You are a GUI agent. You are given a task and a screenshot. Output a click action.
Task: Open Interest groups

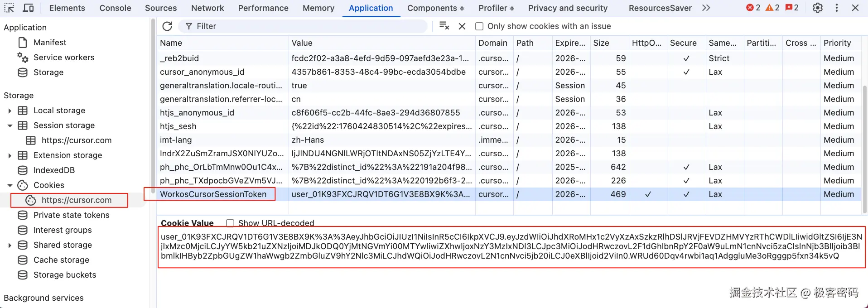[x=63, y=230]
